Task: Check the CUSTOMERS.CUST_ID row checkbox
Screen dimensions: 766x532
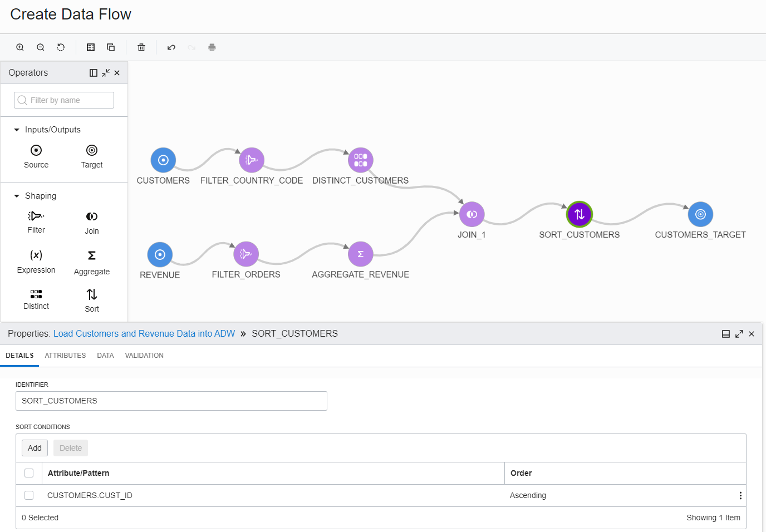Action: click(29, 495)
